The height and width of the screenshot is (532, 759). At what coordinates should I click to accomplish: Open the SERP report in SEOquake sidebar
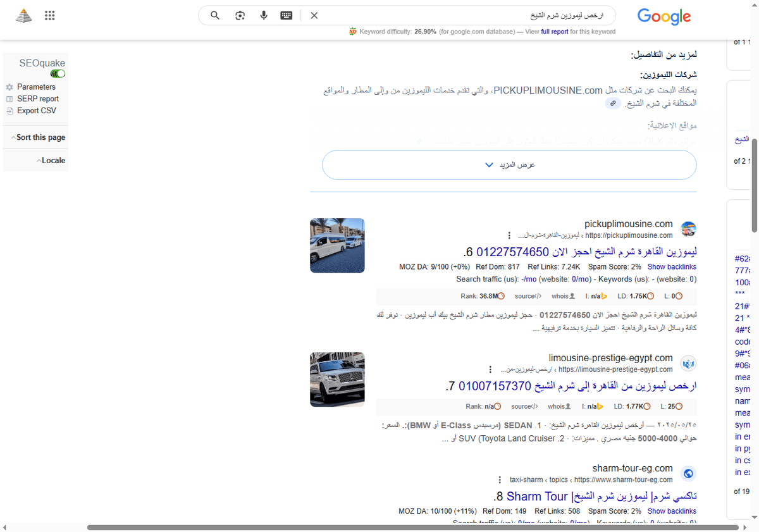tap(38, 99)
